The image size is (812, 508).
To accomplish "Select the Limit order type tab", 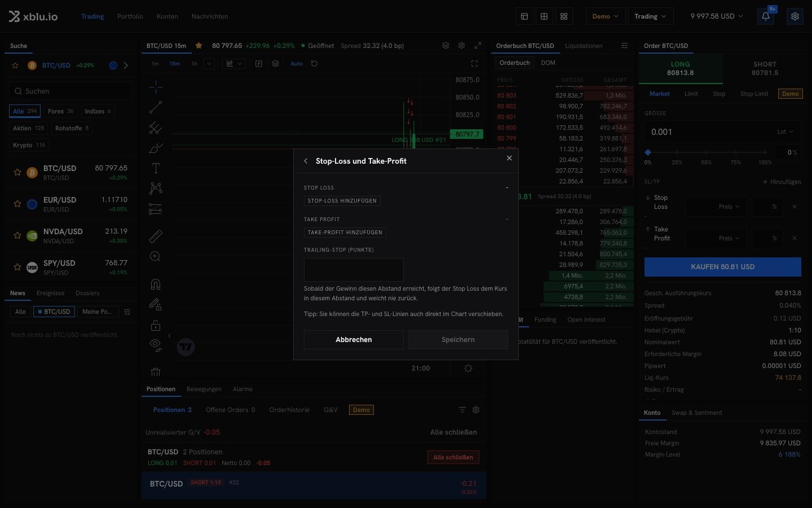I will point(691,94).
